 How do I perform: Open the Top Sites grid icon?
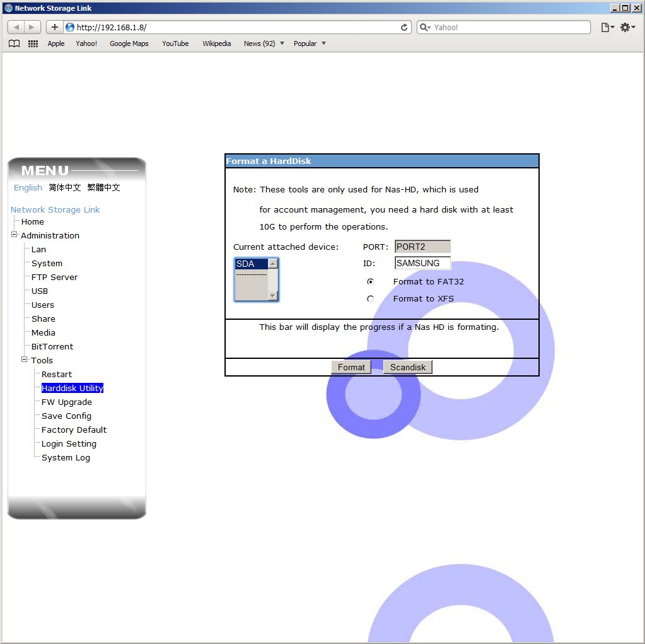click(33, 44)
